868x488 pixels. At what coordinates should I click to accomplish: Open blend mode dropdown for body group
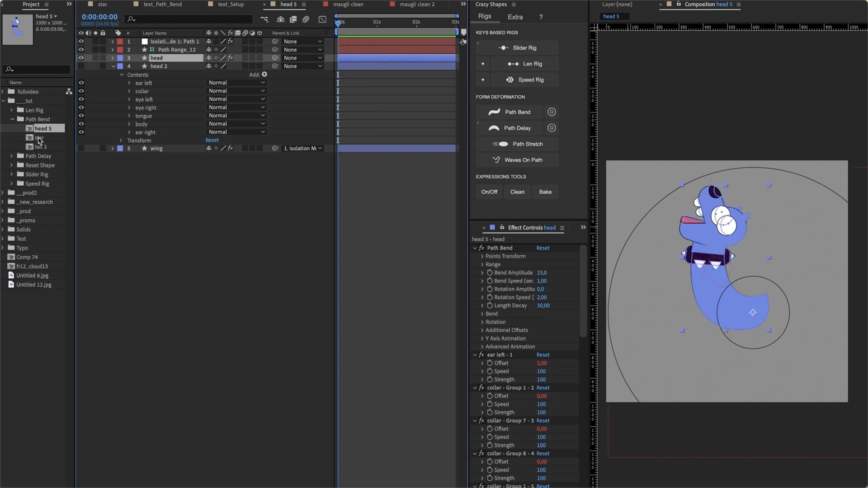[x=236, y=124]
